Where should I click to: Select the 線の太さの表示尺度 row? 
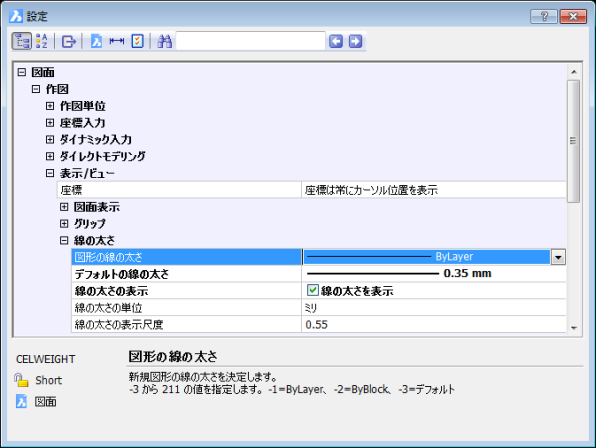(x=319, y=324)
